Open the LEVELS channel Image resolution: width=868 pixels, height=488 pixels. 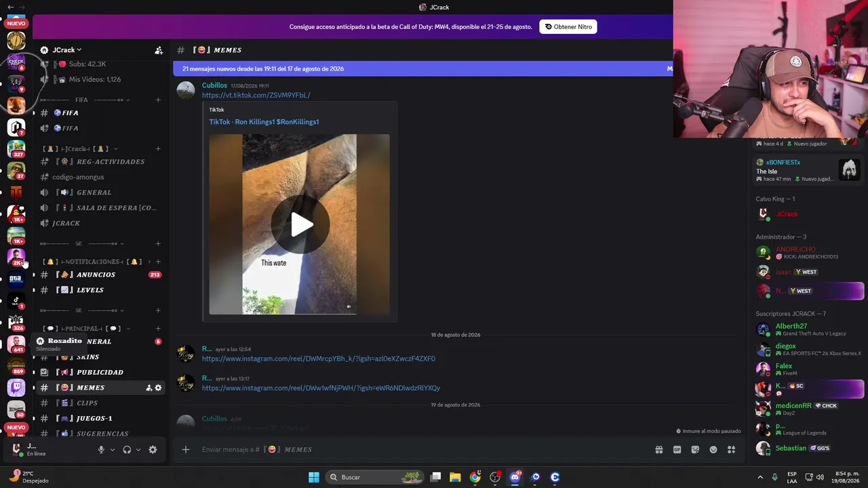[99, 290]
